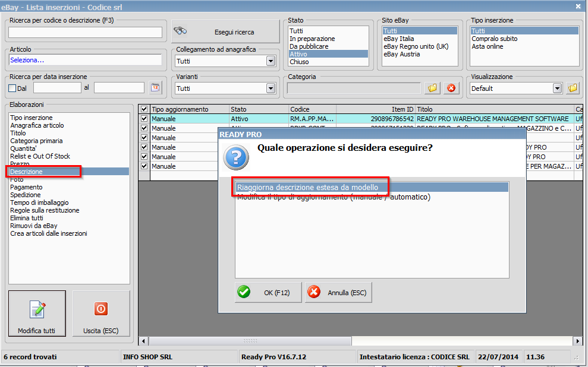Choose Rimuovi da eBay entry

[x=69, y=226]
